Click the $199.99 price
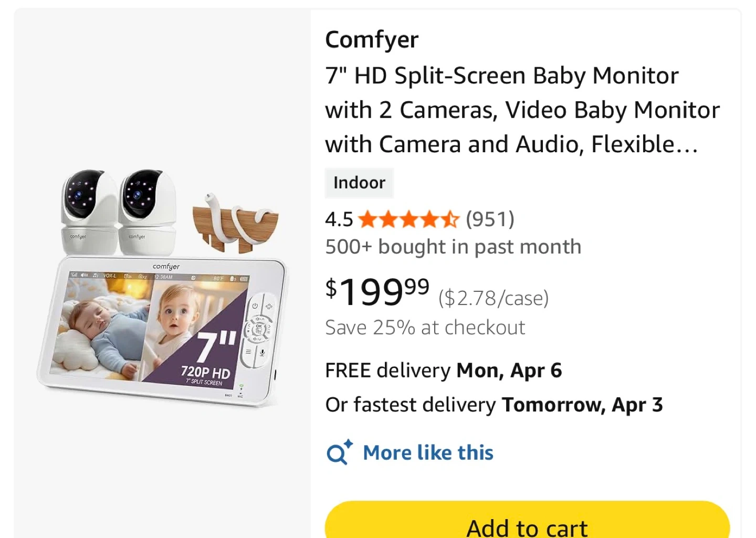 click(377, 292)
